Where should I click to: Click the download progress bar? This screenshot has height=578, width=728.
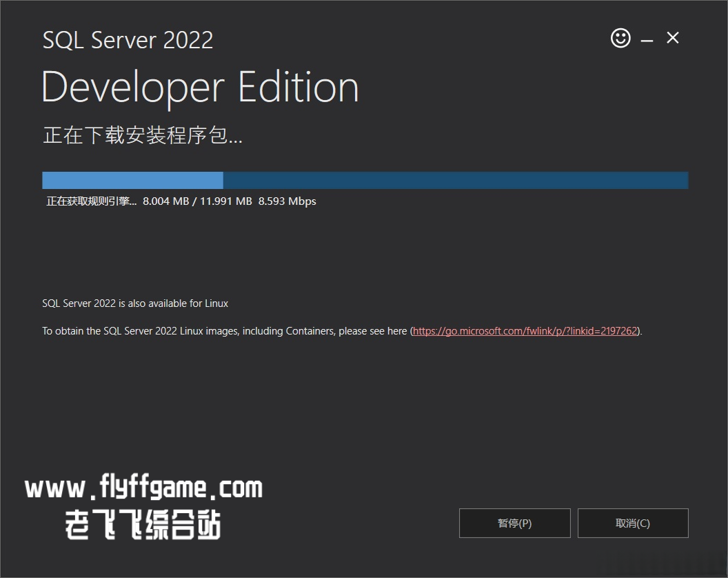365,180
